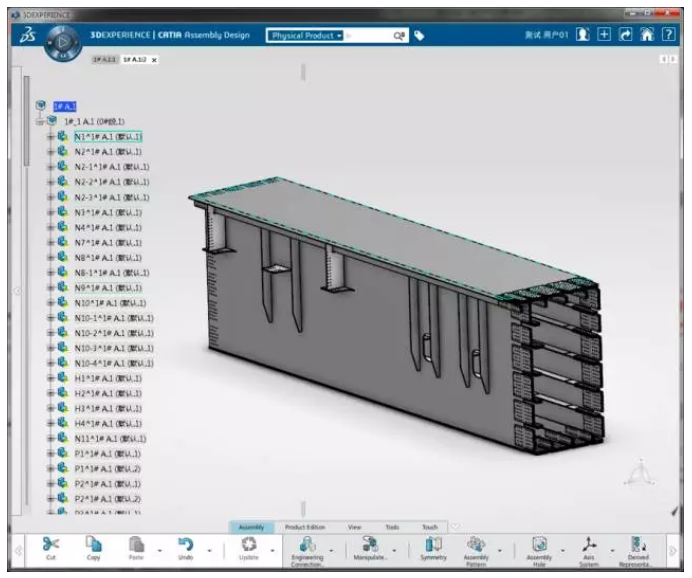Select N9^1# A.1 in the tree
Viewport: 692px width, 578px height.
tap(108, 288)
